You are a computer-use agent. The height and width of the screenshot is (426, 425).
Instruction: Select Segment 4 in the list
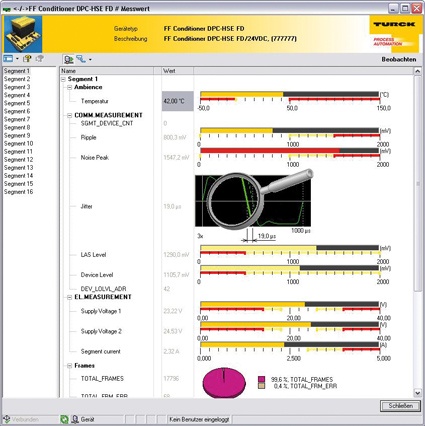click(17, 95)
